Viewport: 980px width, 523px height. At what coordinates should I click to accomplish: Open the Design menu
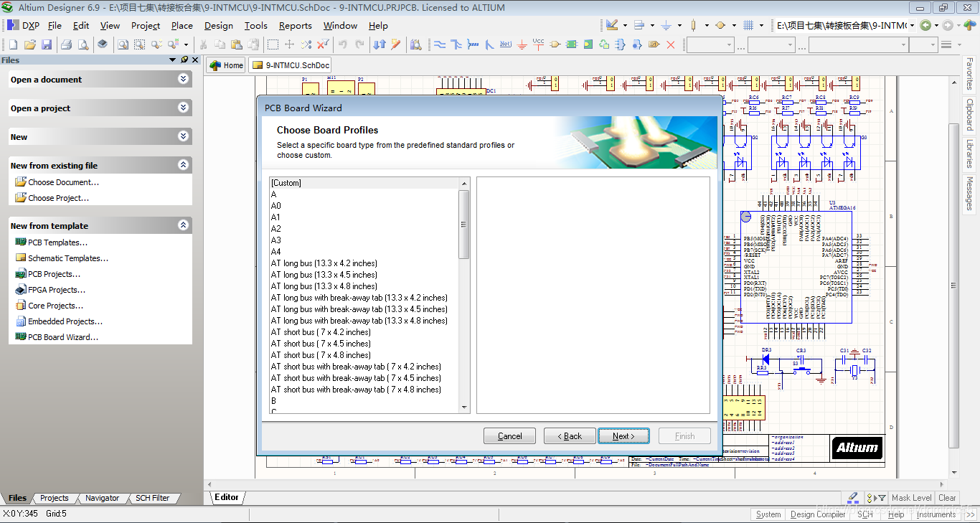point(218,25)
